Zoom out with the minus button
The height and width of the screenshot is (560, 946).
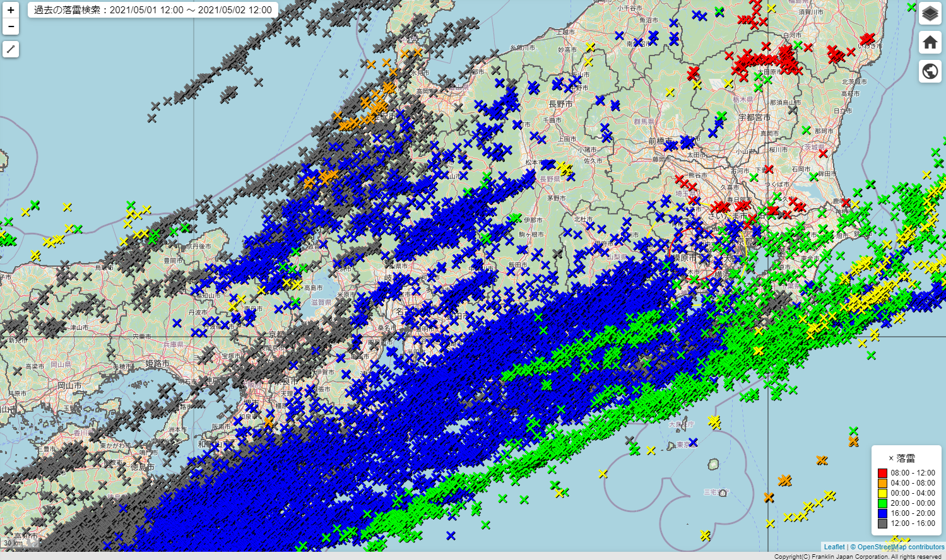pyautogui.click(x=11, y=26)
